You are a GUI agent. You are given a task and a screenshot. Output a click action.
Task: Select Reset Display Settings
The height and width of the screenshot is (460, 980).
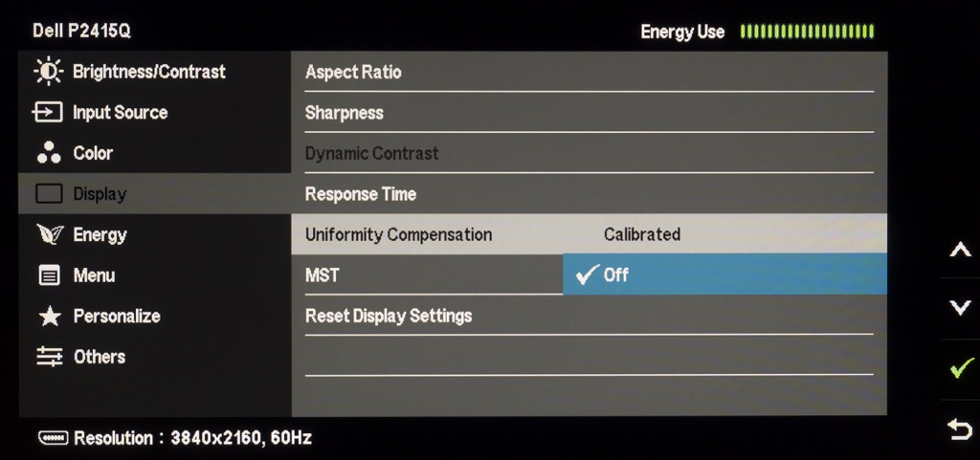pyautogui.click(x=388, y=316)
